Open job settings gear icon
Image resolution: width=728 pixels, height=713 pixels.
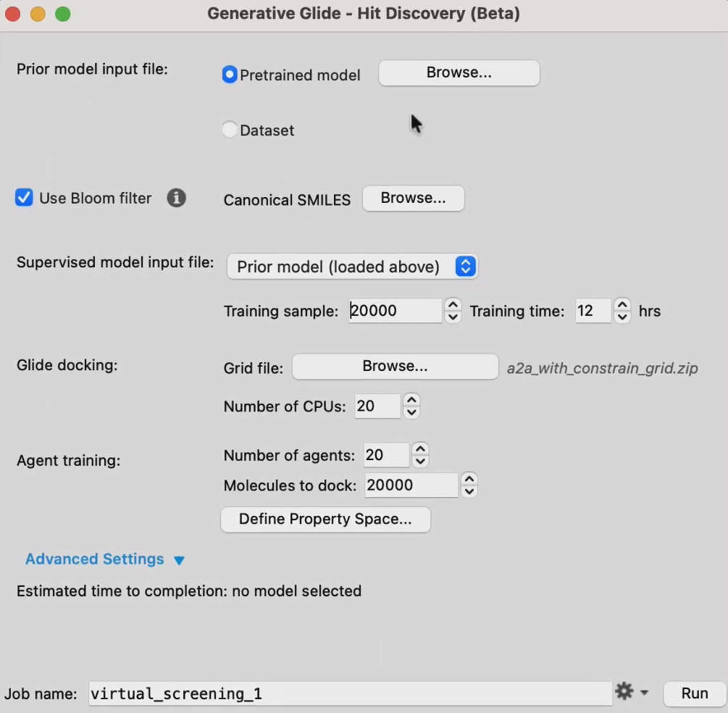click(624, 691)
